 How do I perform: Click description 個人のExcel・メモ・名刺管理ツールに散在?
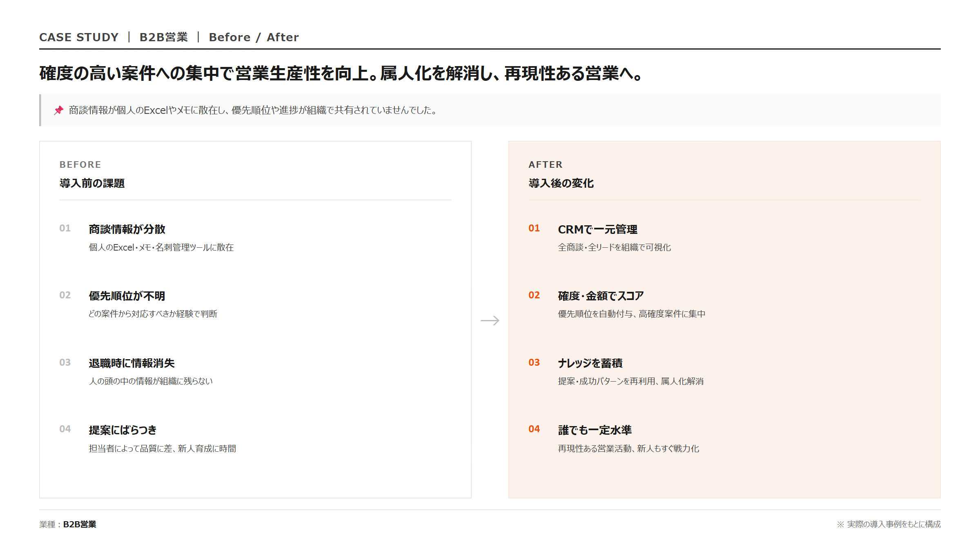pyautogui.click(x=161, y=247)
